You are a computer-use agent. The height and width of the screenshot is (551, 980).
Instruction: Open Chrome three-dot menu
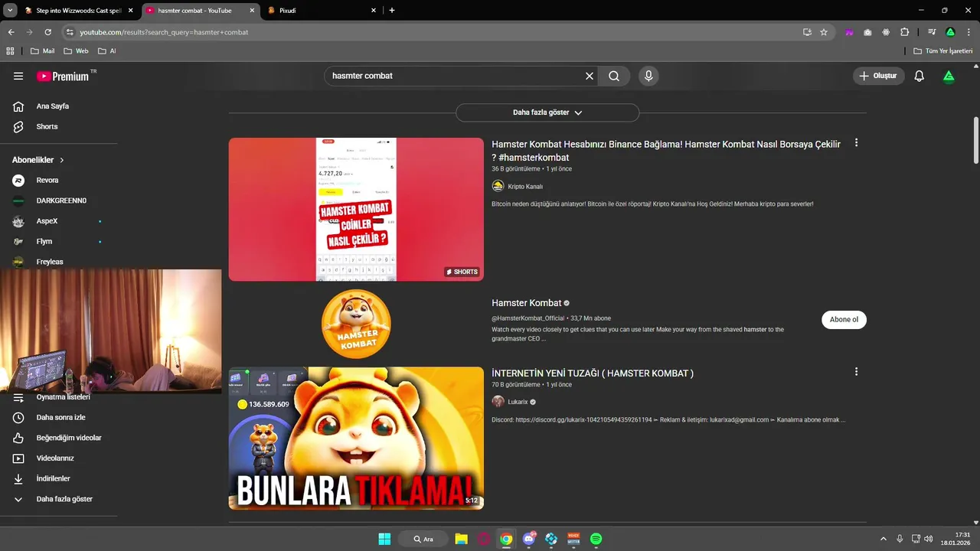(x=967, y=32)
